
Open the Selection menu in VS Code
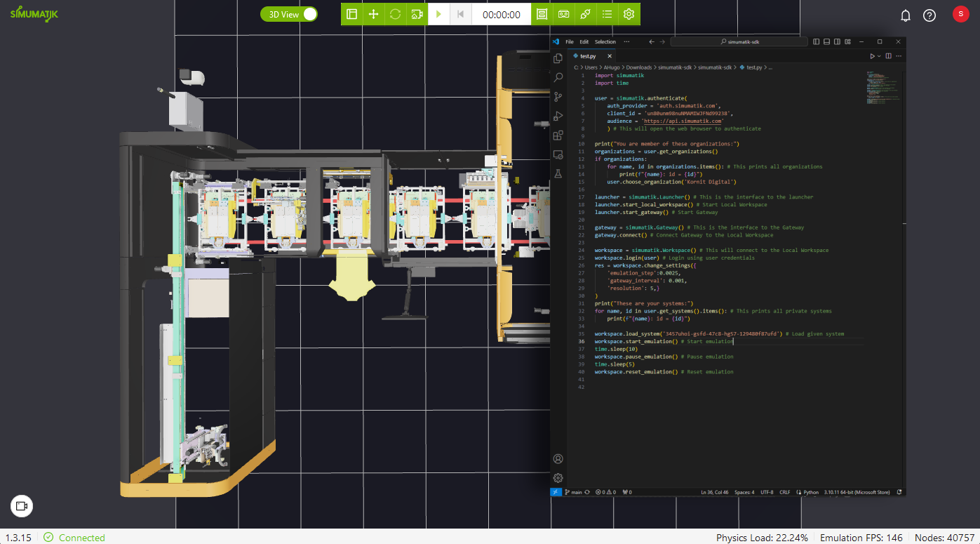605,42
